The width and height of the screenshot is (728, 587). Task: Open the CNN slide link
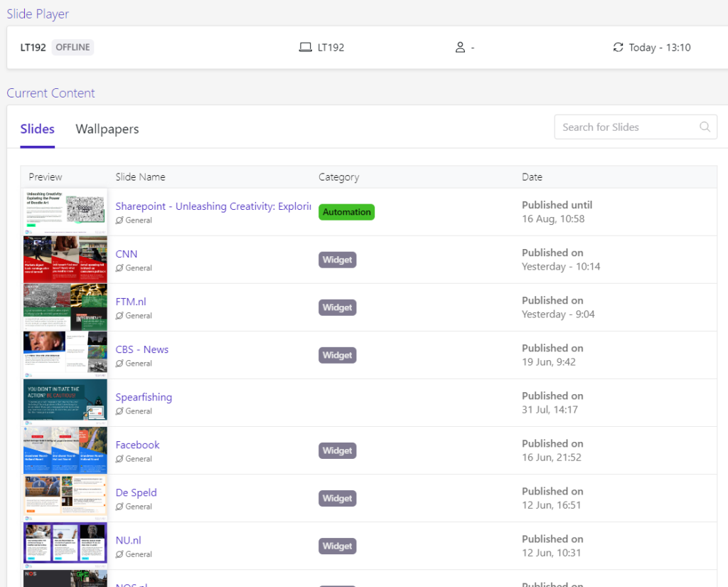coord(127,254)
